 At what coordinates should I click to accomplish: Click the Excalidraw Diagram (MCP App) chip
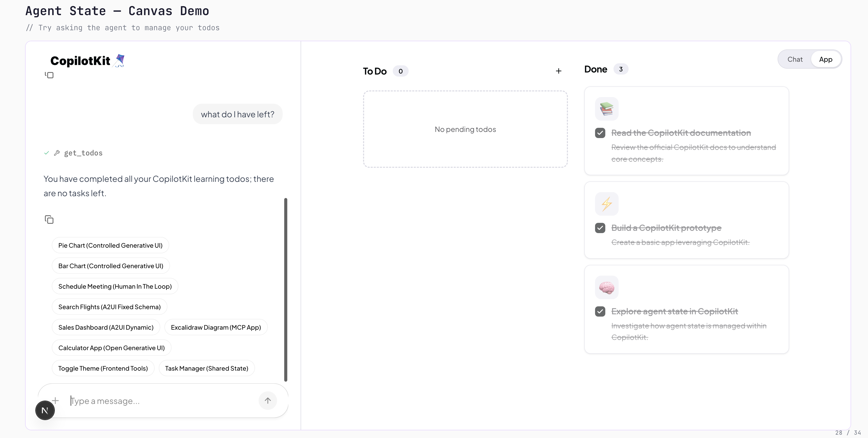click(x=216, y=327)
